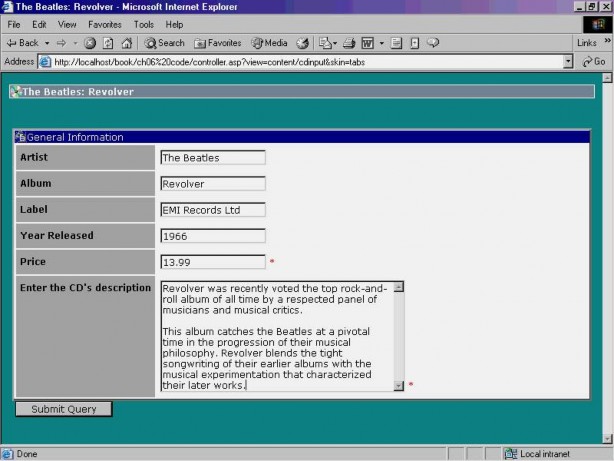
Task: Open the View menu
Action: point(67,24)
